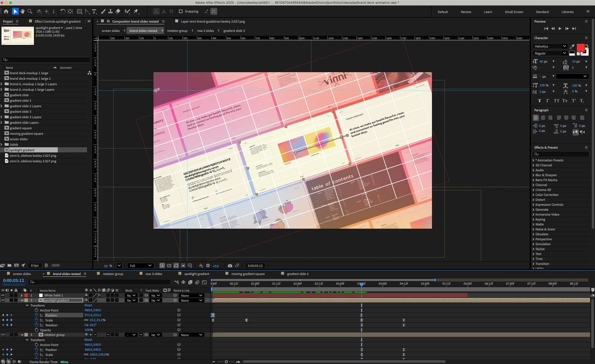595x364 pixels.
Task: Select the Zoom tool
Action: point(30,11)
